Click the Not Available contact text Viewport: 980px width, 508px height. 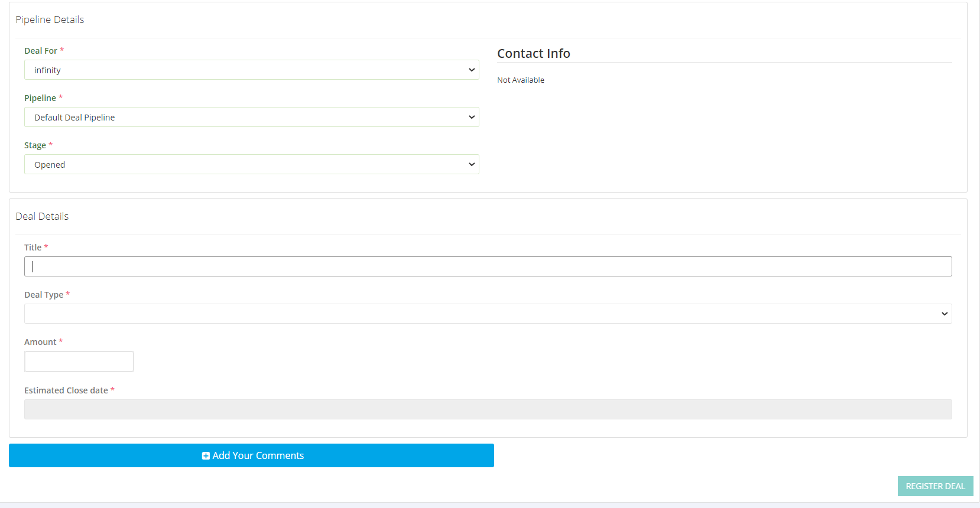click(x=521, y=80)
